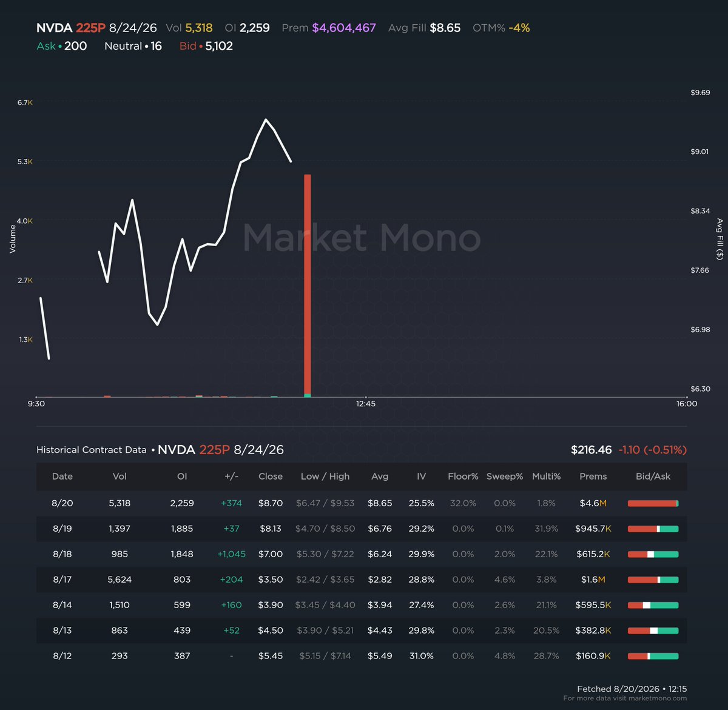Click the Close column header
The image size is (728, 710).
coord(271,477)
